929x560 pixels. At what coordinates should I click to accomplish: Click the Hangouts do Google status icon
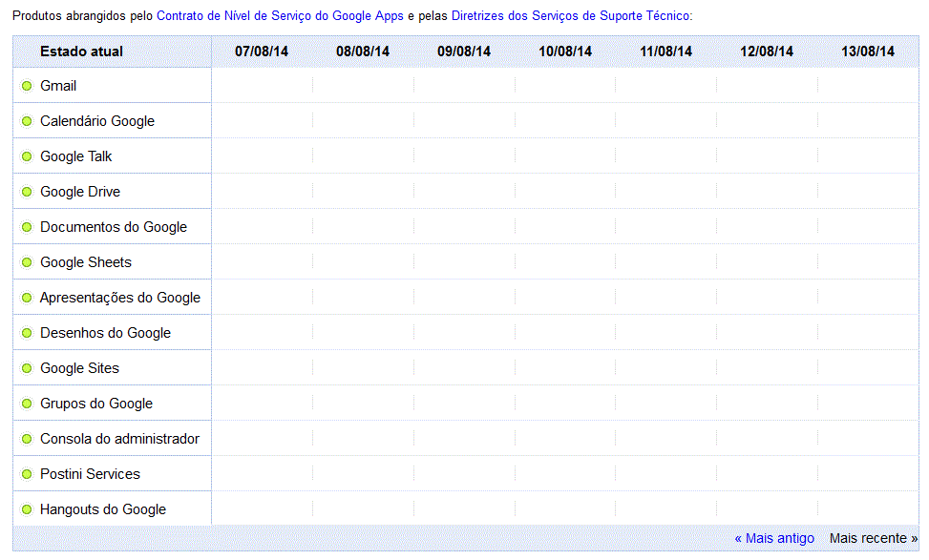pyautogui.click(x=27, y=509)
